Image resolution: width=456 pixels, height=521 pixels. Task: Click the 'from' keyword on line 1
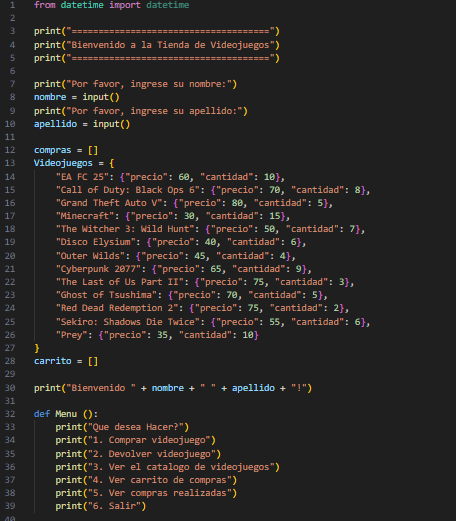[45, 5]
